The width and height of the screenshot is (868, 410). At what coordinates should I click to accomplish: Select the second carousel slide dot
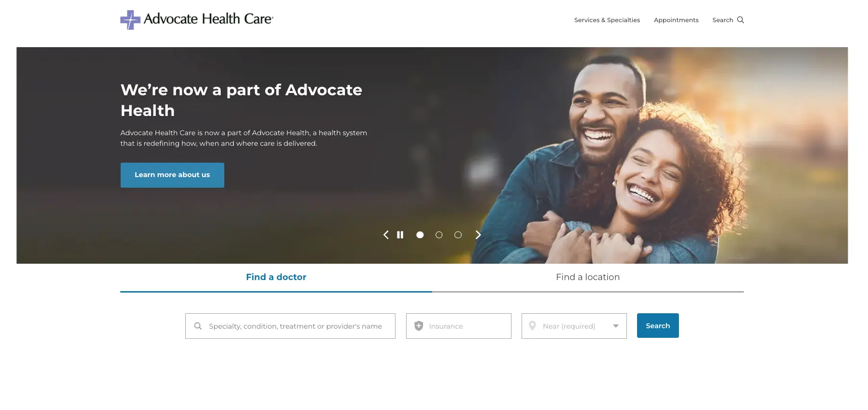(x=439, y=235)
